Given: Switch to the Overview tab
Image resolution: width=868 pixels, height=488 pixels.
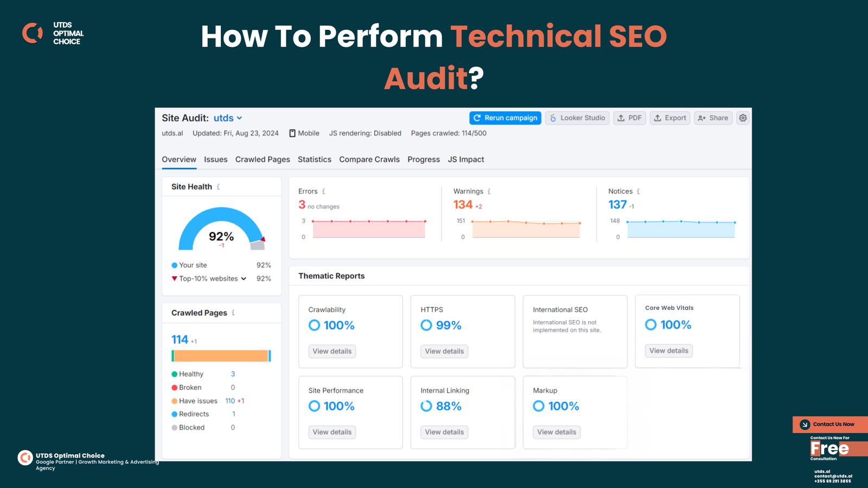Looking at the screenshot, I should (179, 159).
